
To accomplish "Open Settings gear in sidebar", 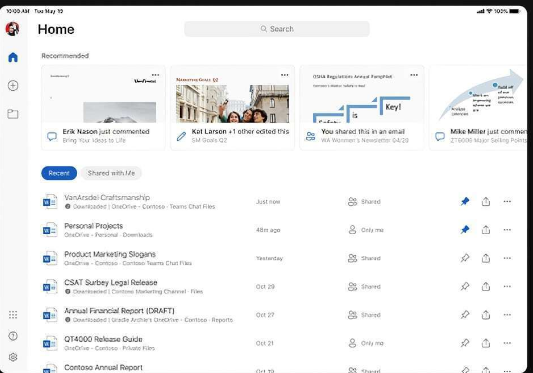I will tap(13, 357).
